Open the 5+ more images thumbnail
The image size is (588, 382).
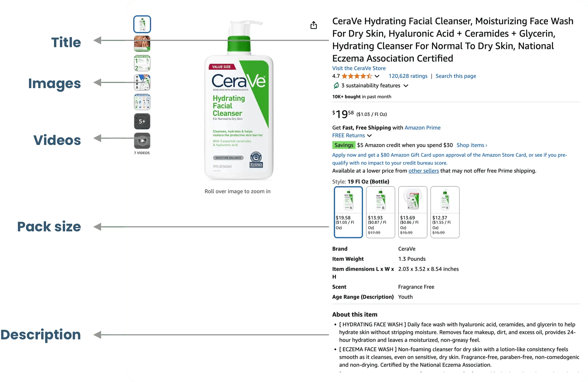[x=142, y=121]
